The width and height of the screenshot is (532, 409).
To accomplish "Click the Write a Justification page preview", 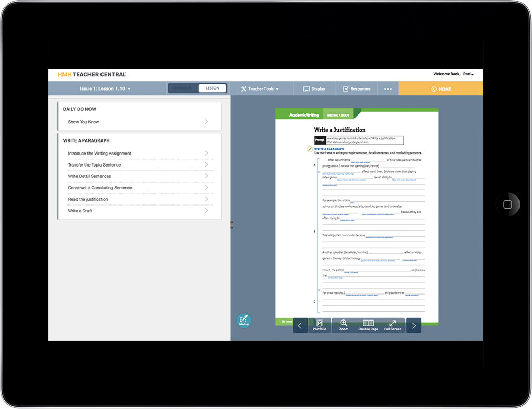I will [x=357, y=217].
